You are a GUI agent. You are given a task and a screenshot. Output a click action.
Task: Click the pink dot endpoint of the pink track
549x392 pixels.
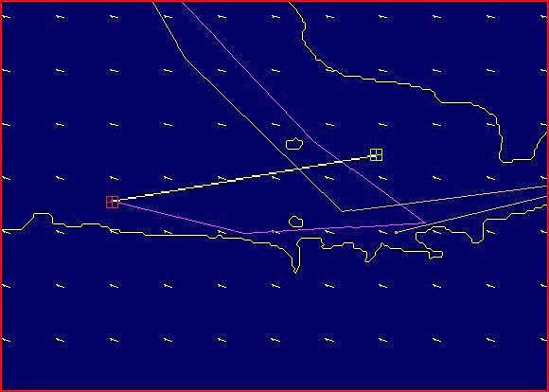tap(396, 232)
